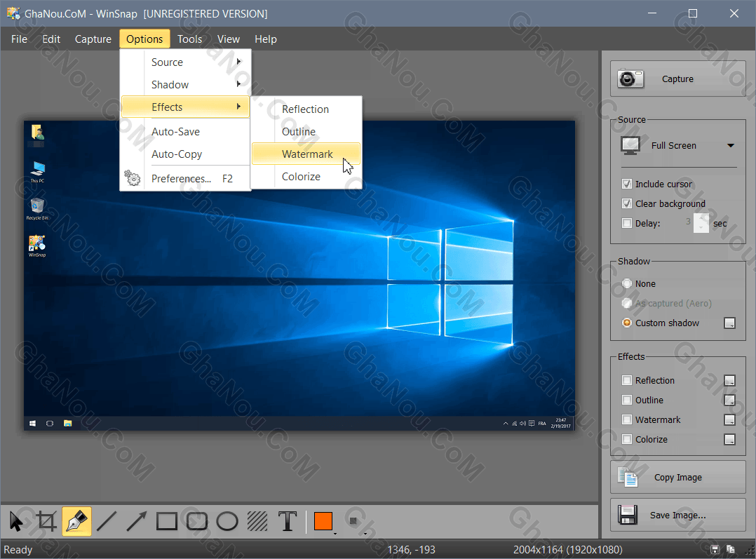
Task: Choose Auto-Copy from Options menu
Action: 186,154
